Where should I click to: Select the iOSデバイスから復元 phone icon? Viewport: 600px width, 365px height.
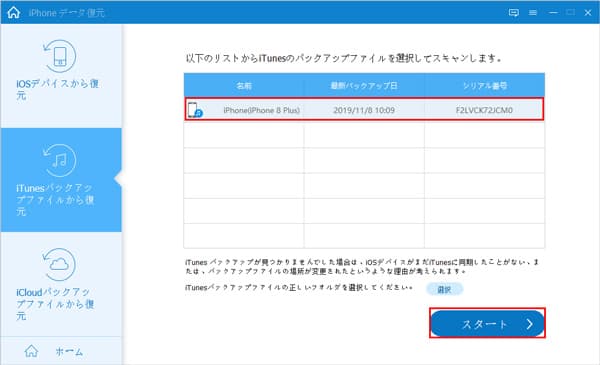point(59,56)
